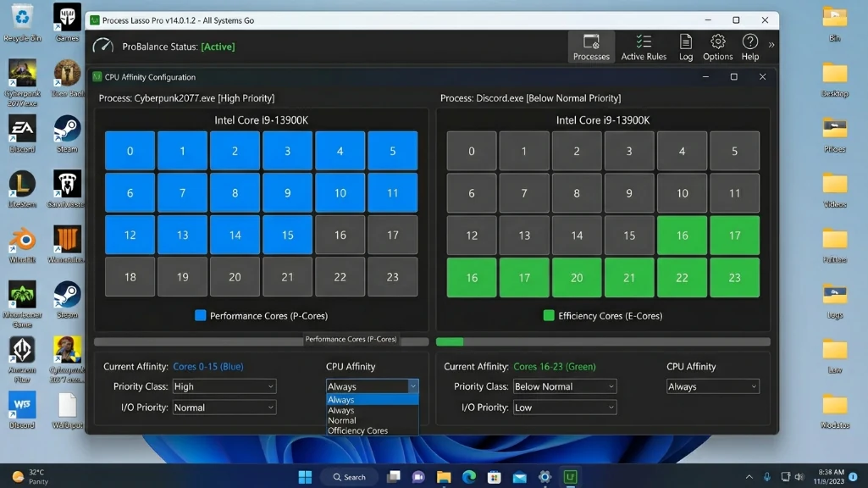Toggle core 15 for Cyberpunk2077.exe
868x488 pixels.
tap(287, 235)
